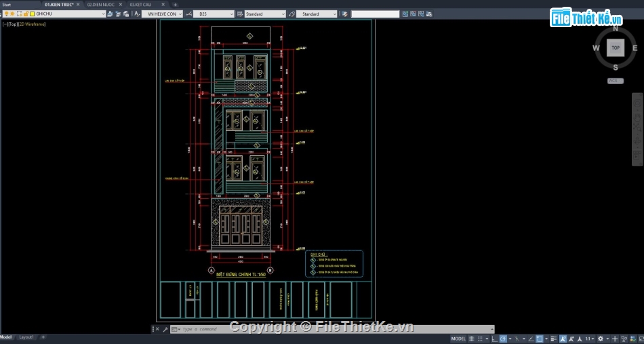The width and height of the screenshot is (644, 344).
Task: Click S on the ViewCube compass
Action: point(616,67)
